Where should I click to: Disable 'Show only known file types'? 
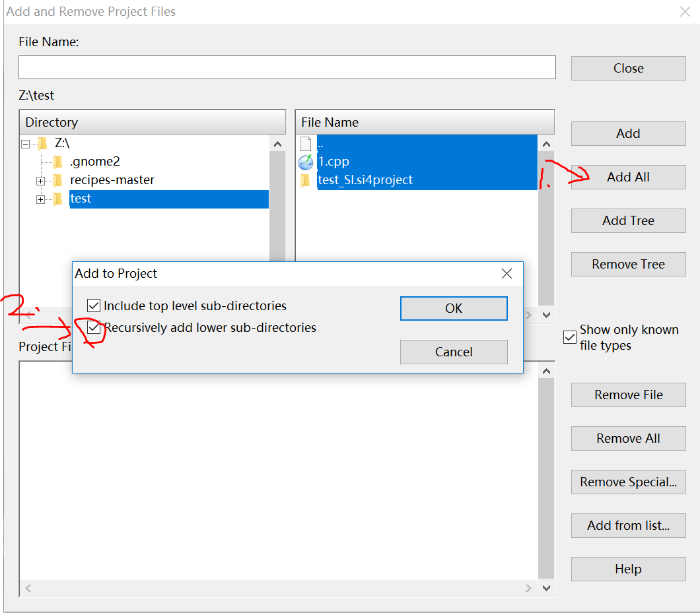pos(569,337)
